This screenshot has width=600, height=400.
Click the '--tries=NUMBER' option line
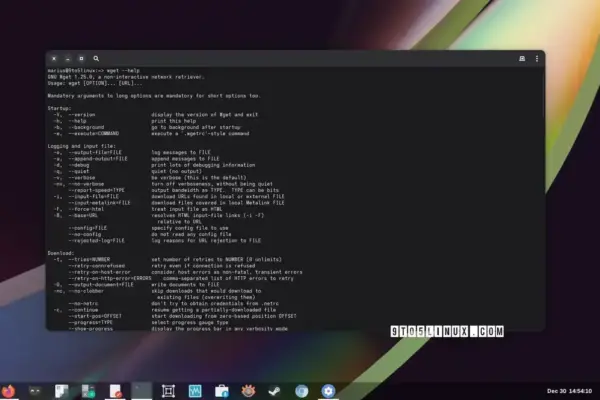[168, 260]
